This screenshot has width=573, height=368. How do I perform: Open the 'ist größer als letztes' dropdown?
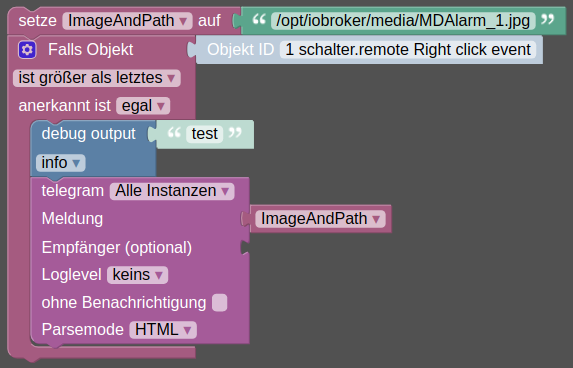[x=97, y=78]
